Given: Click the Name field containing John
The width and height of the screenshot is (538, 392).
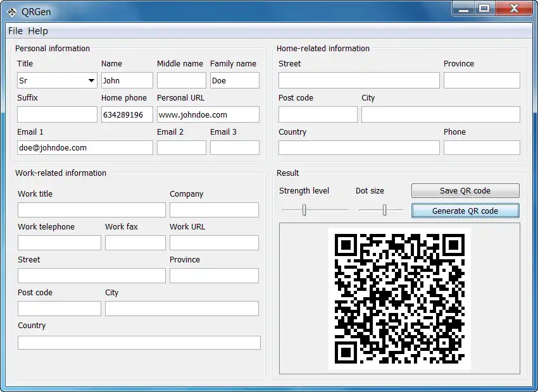Looking at the screenshot, I should pyautogui.click(x=127, y=80).
